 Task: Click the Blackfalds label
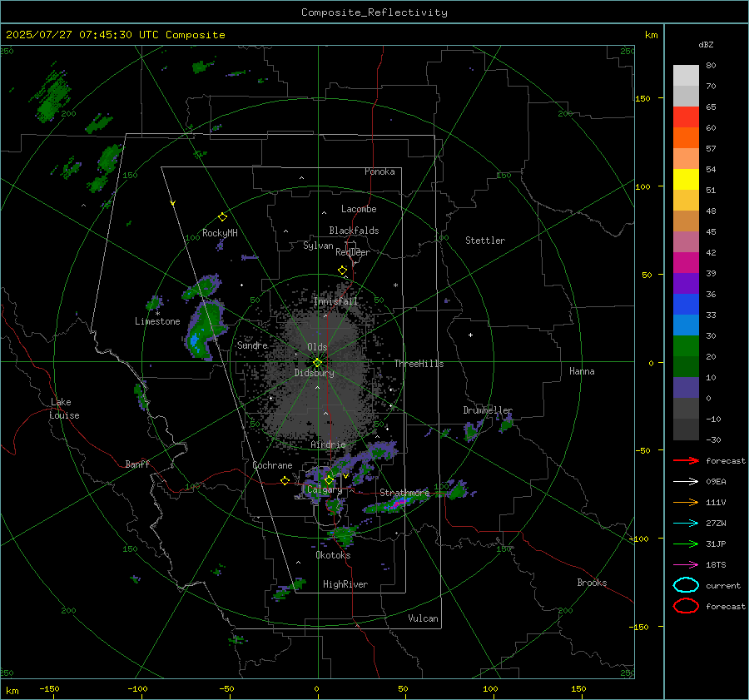[x=354, y=231]
